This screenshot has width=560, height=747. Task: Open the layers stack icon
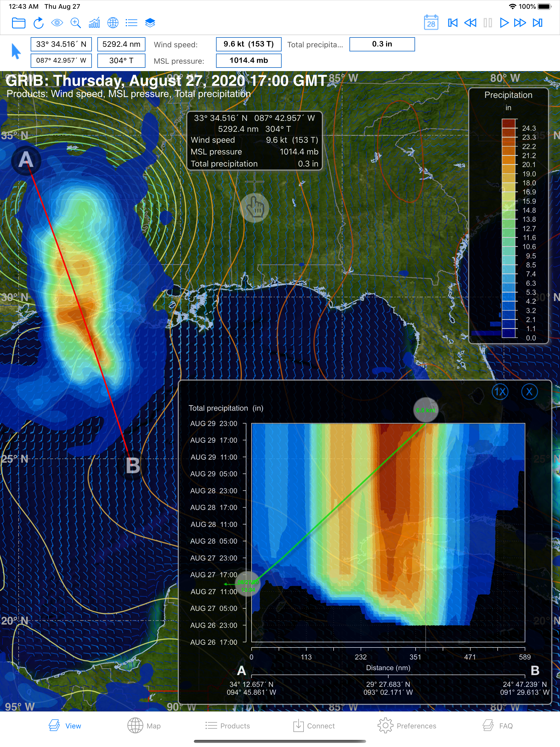(x=150, y=23)
